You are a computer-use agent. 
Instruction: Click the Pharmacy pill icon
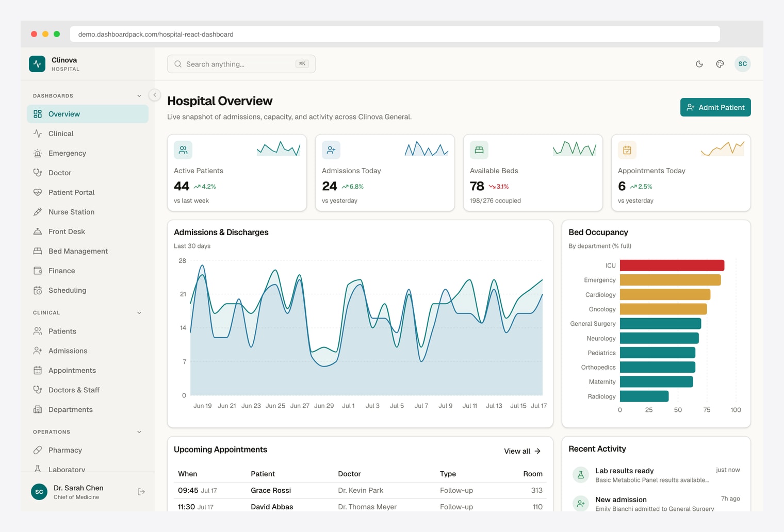[38, 450]
